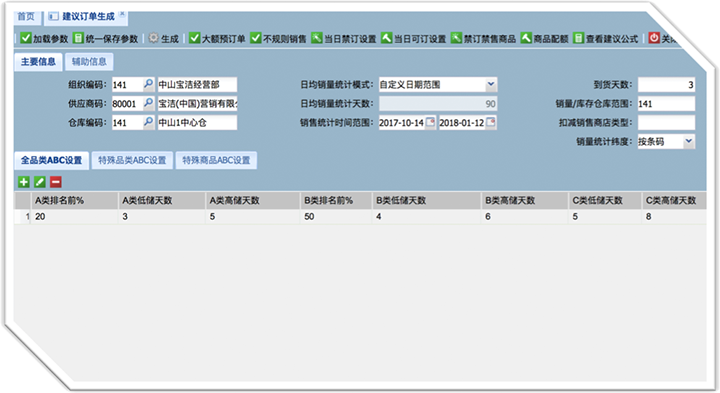Viewport: 720px width, 393px height.
Task: Select the 特殊商品ABC设置 tab
Action: point(216,160)
